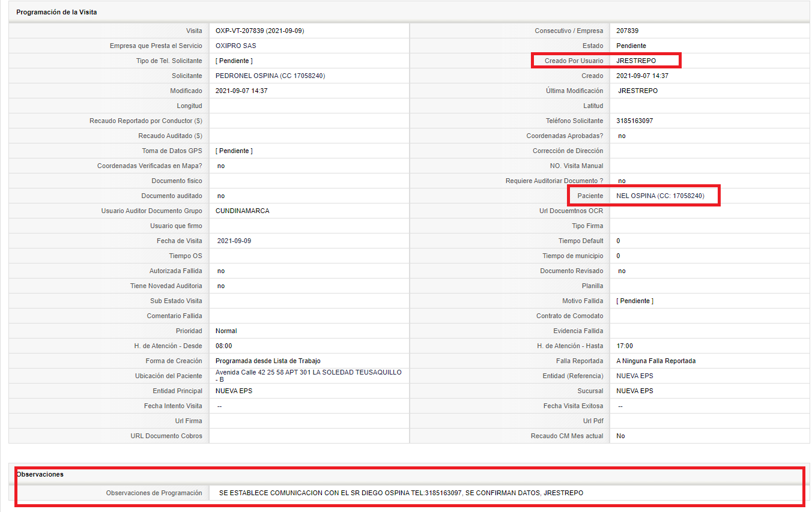Click the visit code OXP-VT-207839 (2021-09-09)

click(x=259, y=31)
